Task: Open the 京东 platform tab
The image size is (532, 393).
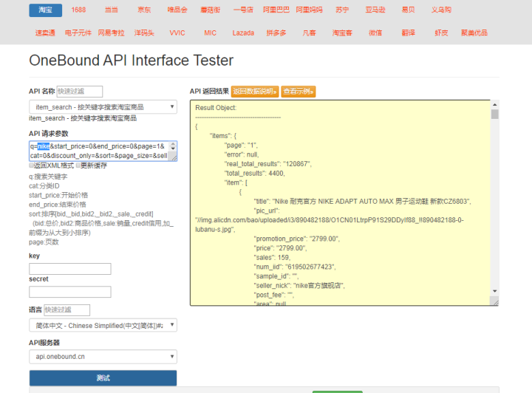Action: [144, 10]
